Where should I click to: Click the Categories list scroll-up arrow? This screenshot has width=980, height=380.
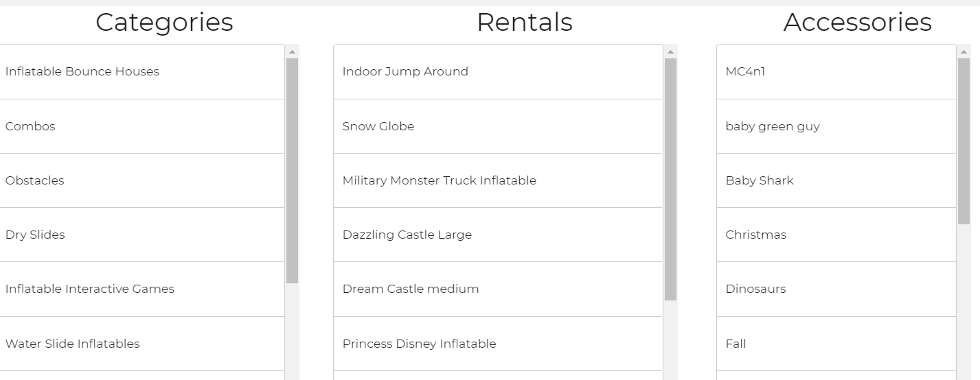(292, 51)
